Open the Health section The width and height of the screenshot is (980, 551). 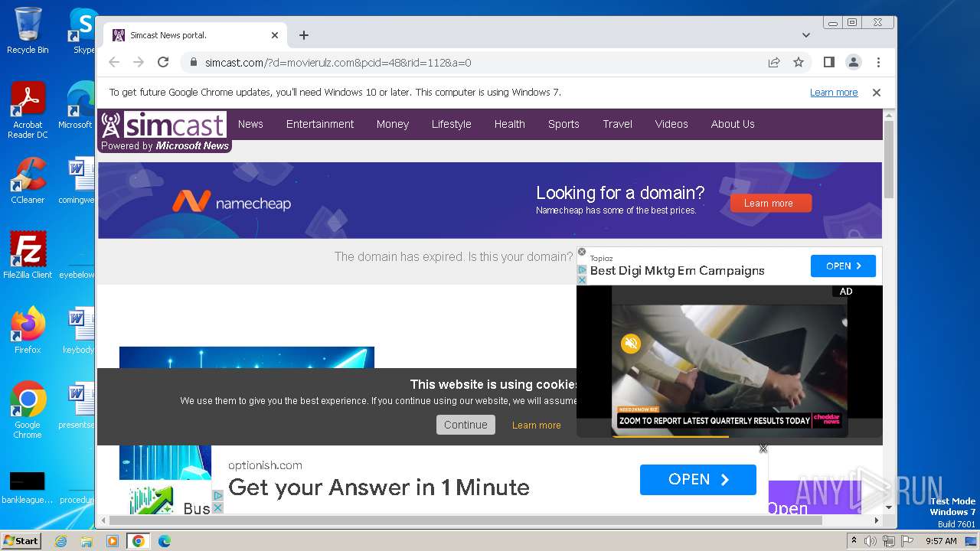click(x=510, y=124)
